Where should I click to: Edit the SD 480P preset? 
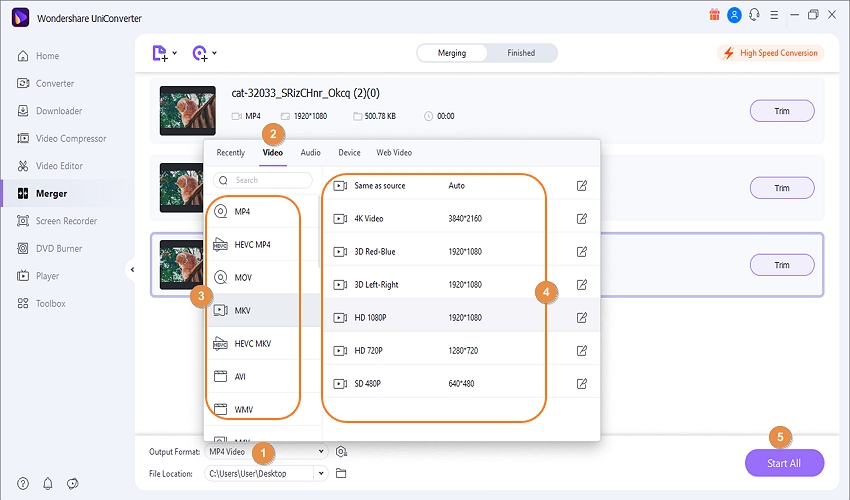(x=582, y=384)
